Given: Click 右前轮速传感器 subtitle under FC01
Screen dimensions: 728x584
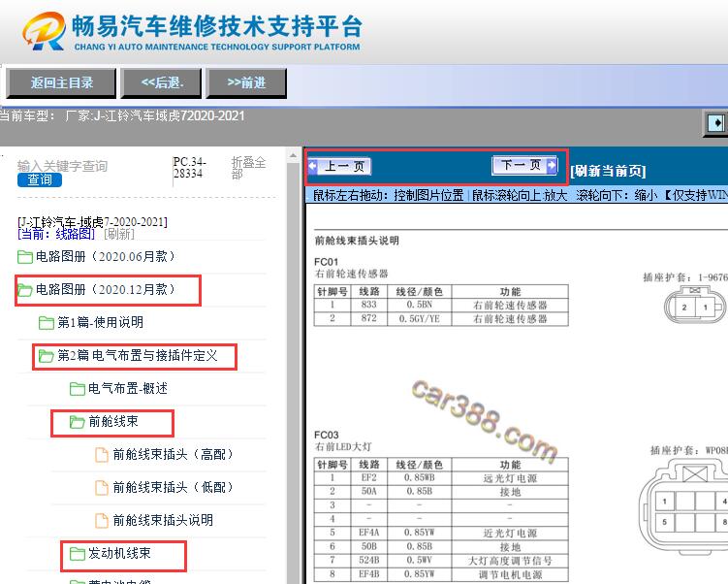Looking at the screenshot, I should point(352,275).
